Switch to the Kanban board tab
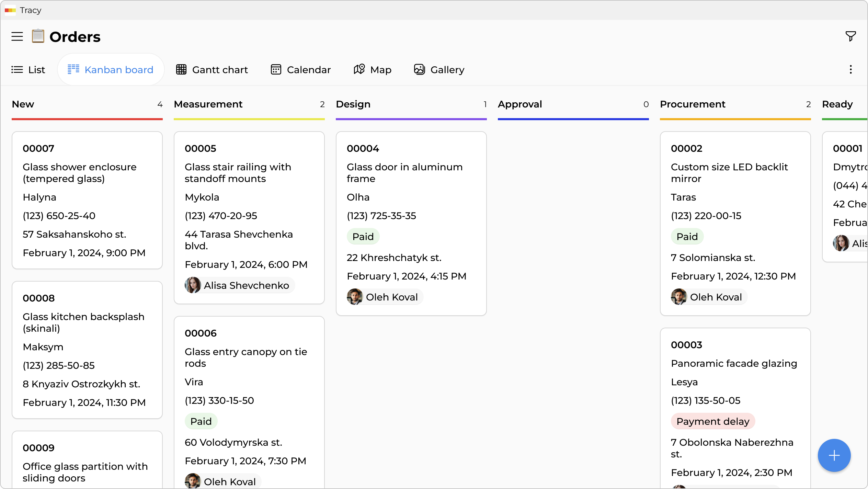Viewport: 868px width, 489px height. (x=111, y=69)
